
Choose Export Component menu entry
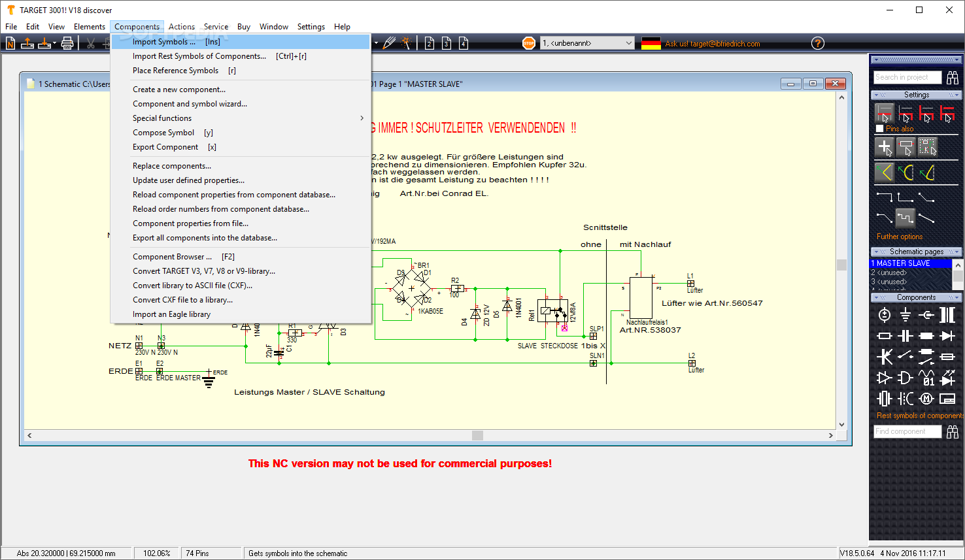click(x=241, y=147)
